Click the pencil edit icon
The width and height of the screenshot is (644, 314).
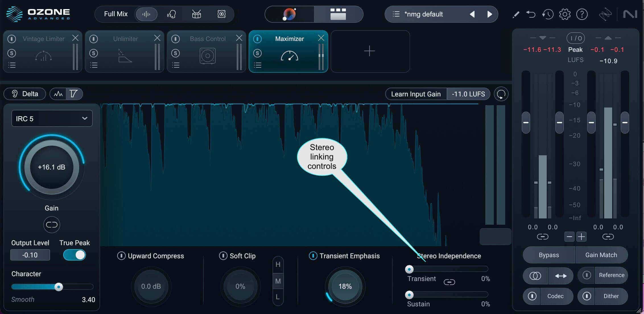(x=516, y=14)
